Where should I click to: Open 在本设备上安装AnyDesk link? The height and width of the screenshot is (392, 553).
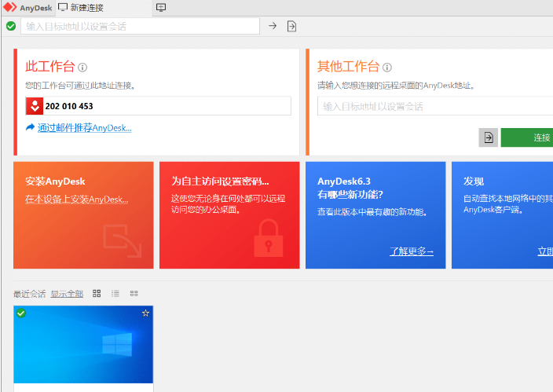[x=76, y=200]
